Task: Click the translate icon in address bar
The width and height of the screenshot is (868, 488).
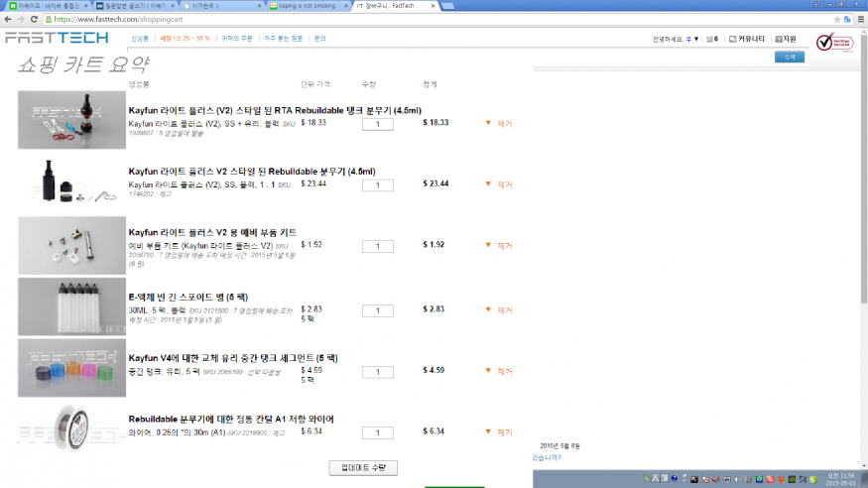Action: click(847, 20)
